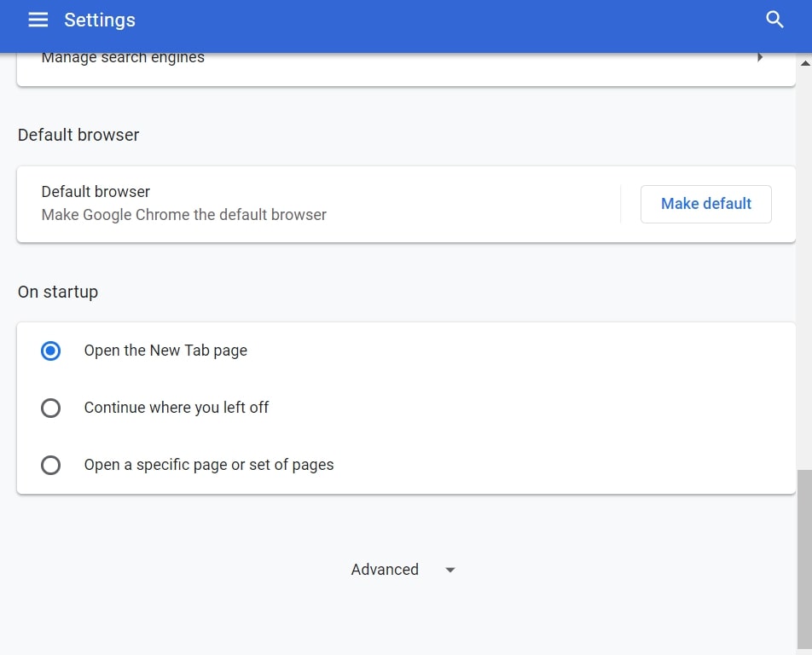Click Open a specific page or set label

click(x=209, y=465)
